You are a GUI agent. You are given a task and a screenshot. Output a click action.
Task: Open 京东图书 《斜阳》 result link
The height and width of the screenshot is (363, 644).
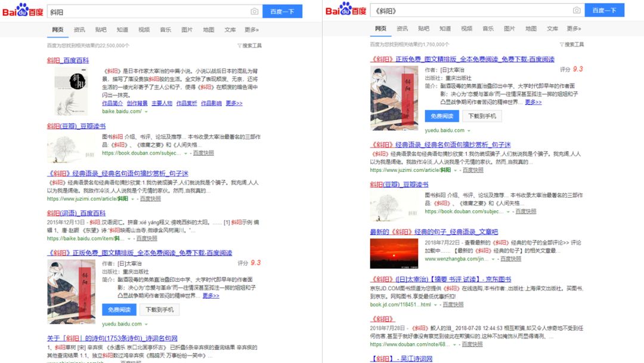[x=441, y=279]
